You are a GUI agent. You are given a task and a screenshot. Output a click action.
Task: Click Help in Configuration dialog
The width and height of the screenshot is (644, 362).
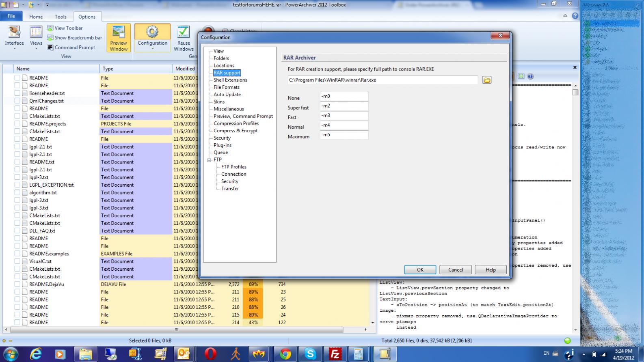[491, 270]
